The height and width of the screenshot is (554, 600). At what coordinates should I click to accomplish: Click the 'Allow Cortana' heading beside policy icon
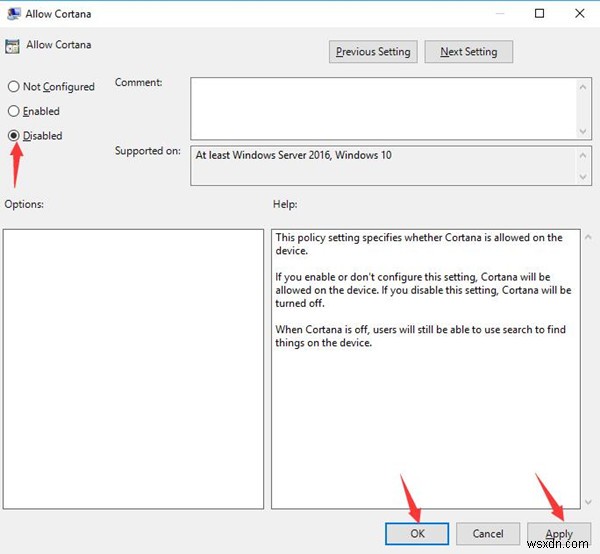[59, 45]
